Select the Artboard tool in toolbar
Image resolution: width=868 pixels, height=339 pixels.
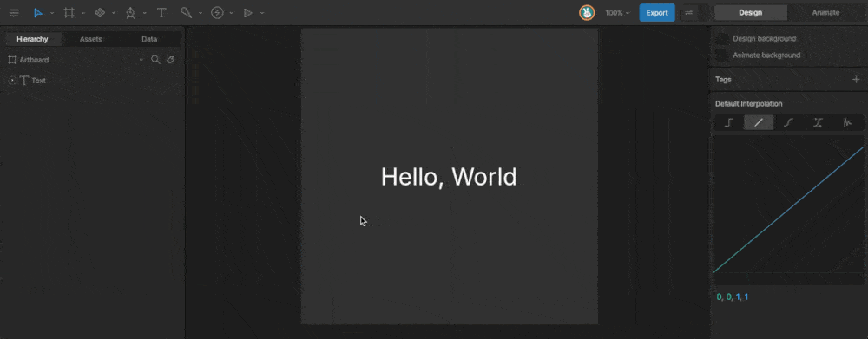[x=69, y=13]
